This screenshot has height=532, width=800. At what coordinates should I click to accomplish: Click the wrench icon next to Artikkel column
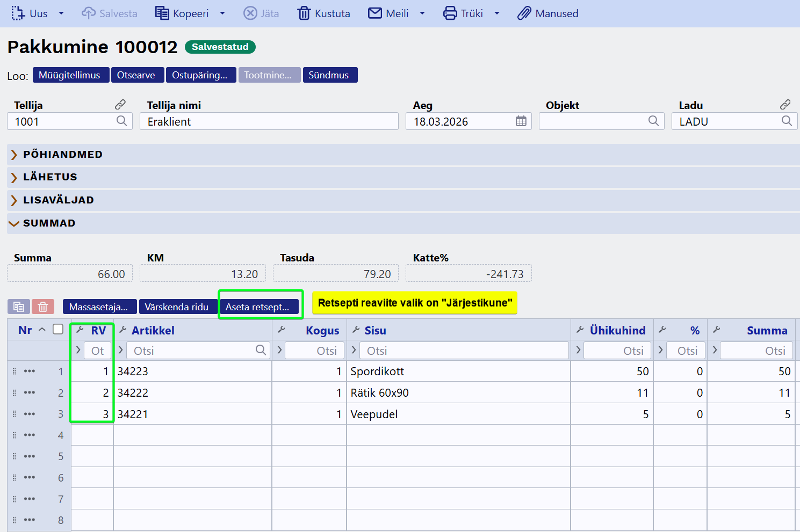tap(123, 330)
